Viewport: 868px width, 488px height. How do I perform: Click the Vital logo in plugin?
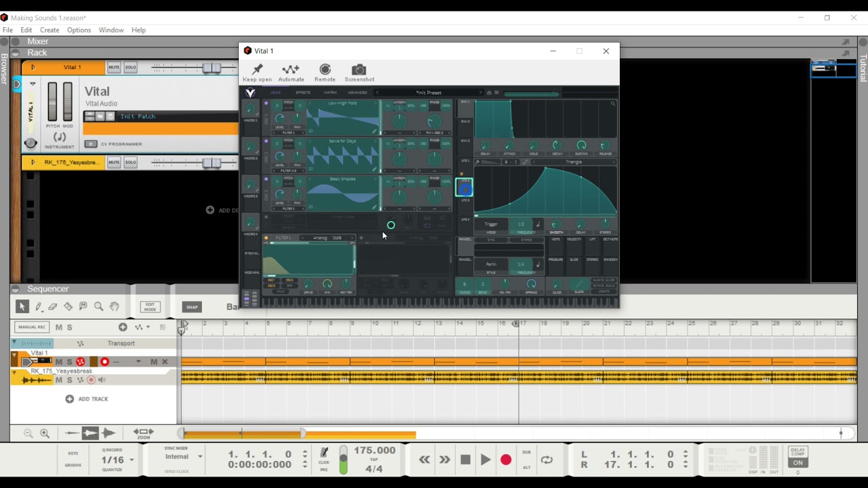coord(250,93)
